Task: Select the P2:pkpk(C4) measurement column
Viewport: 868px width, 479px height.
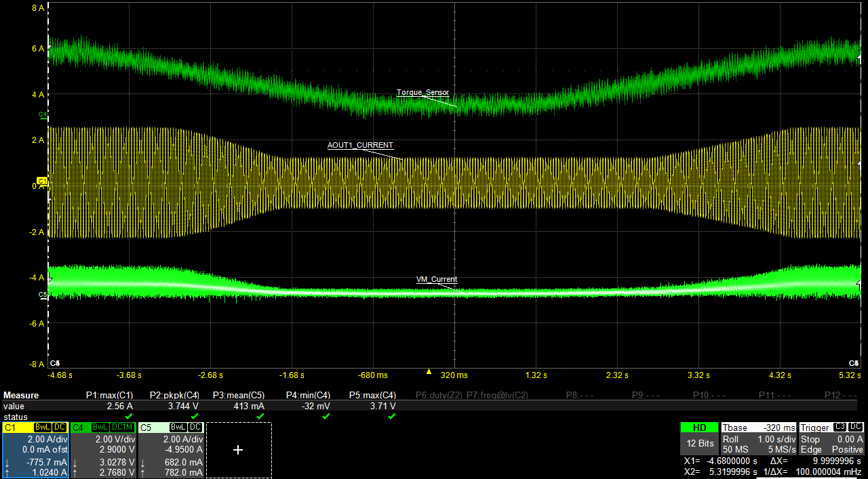Action: pyautogui.click(x=174, y=395)
